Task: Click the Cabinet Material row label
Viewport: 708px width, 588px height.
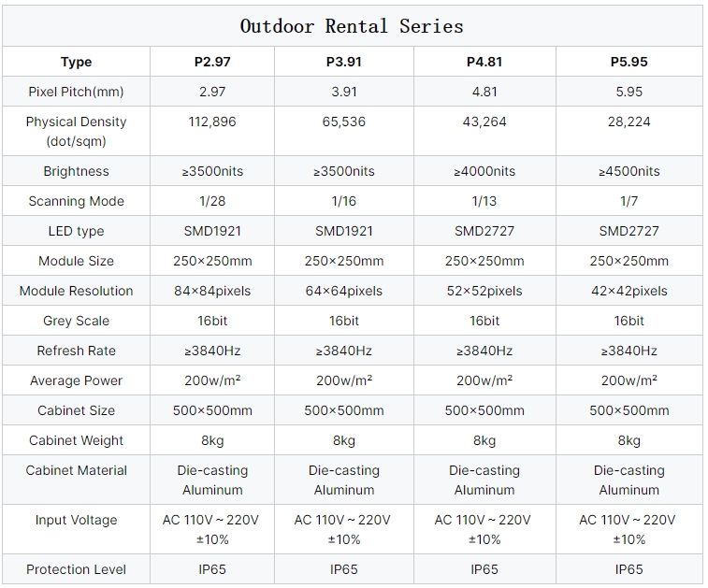Action: pos(76,470)
